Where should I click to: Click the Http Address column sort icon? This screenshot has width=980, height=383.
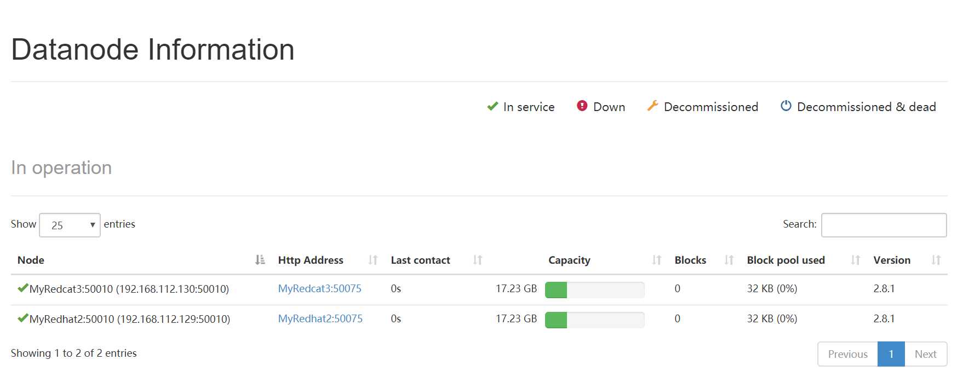click(373, 260)
